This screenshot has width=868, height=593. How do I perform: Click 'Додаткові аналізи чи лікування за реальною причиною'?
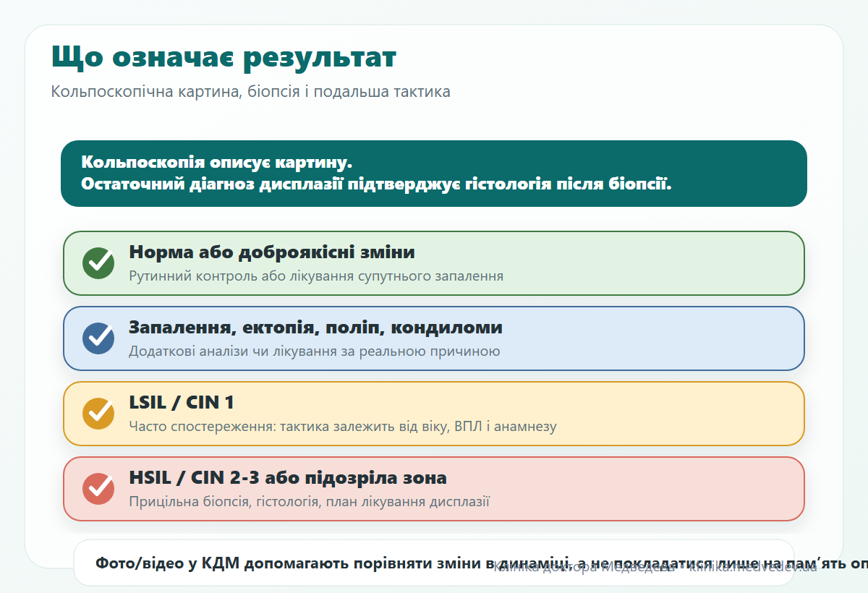(x=315, y=351)
